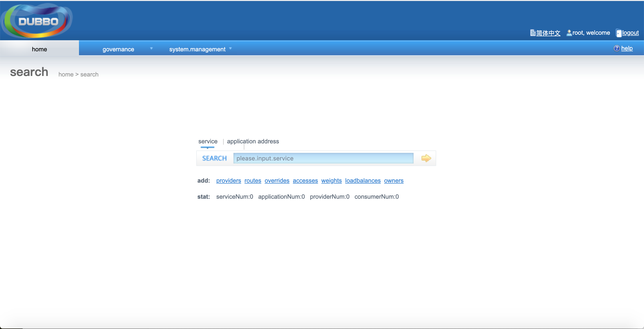Go to the home tab

(39, 49)
